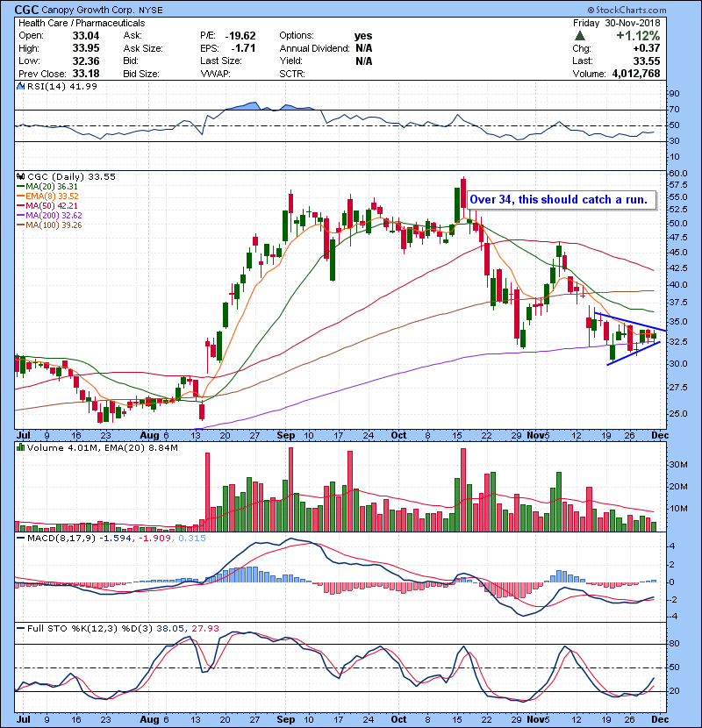
Task: Click the Last price 33.55 in header
Action: [647, 61]
